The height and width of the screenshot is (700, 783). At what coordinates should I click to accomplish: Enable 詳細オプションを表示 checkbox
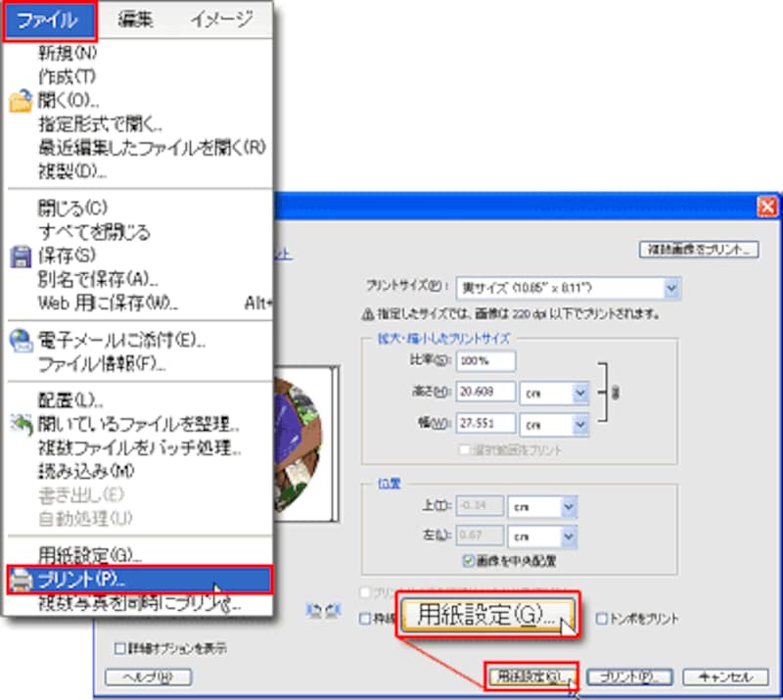coord(119,648)
